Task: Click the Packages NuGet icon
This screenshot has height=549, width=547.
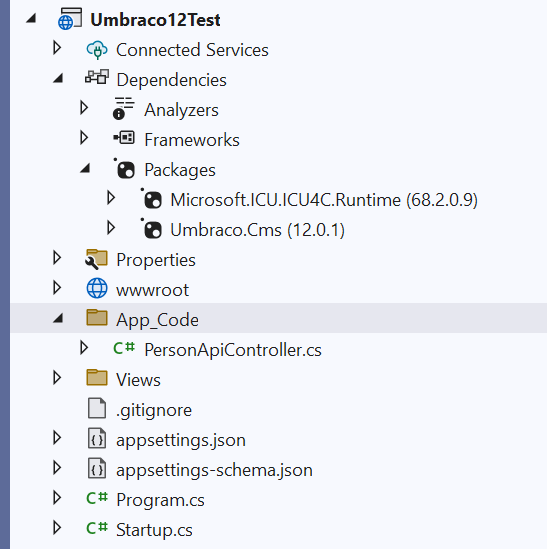Action: point(124,169)
